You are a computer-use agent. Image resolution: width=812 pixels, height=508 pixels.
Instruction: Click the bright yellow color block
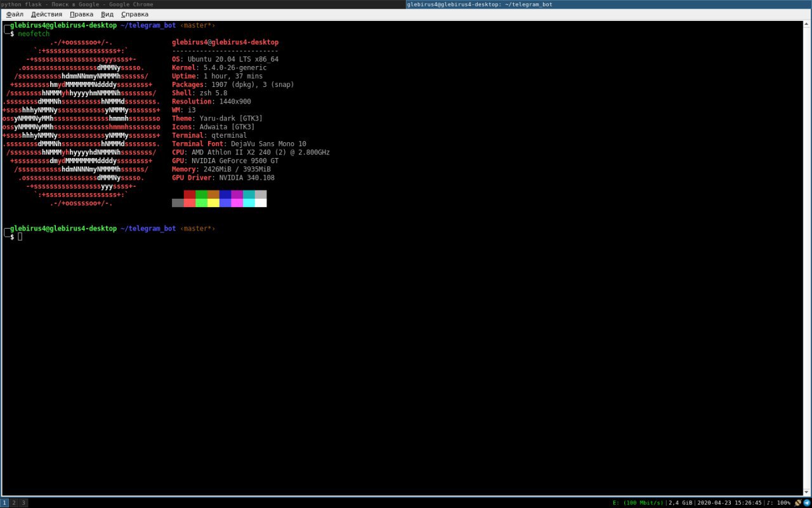(x=213, y=203)
